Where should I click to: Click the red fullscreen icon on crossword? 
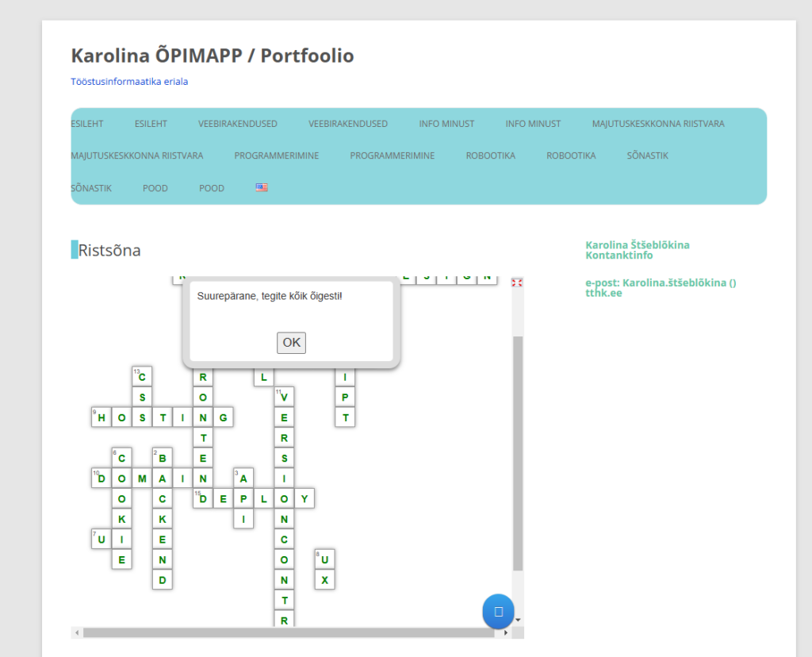pos(517,282)
